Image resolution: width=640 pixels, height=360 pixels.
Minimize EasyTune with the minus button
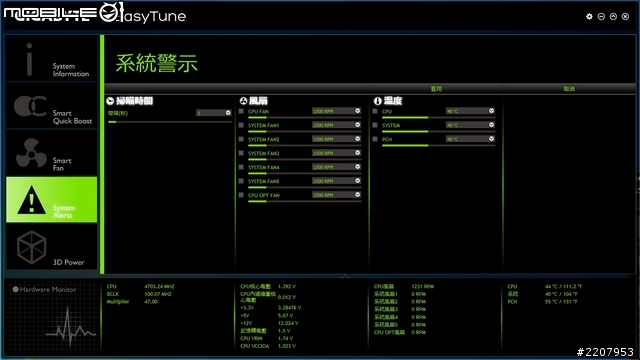click(601, 16)
